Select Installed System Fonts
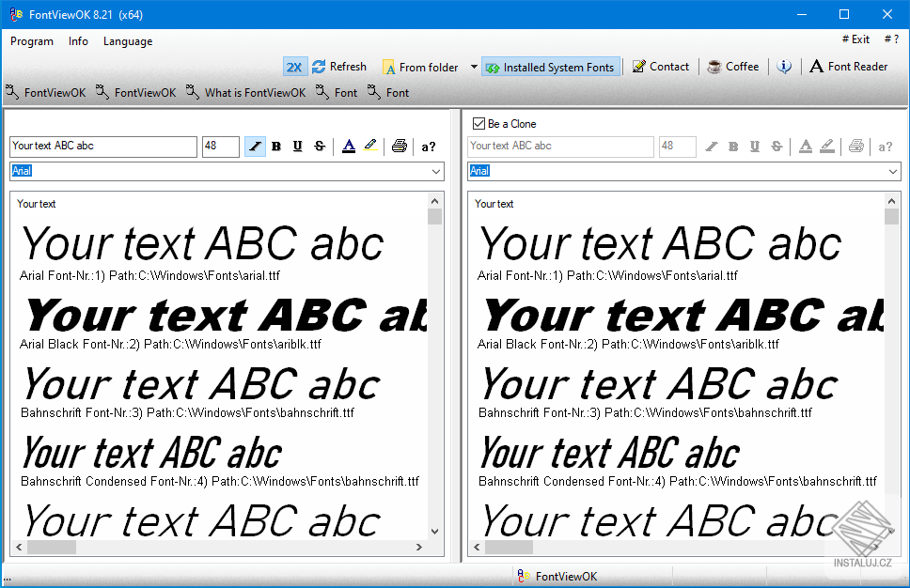The height and width of the screenshot is (588, 910). click(551, 68)
